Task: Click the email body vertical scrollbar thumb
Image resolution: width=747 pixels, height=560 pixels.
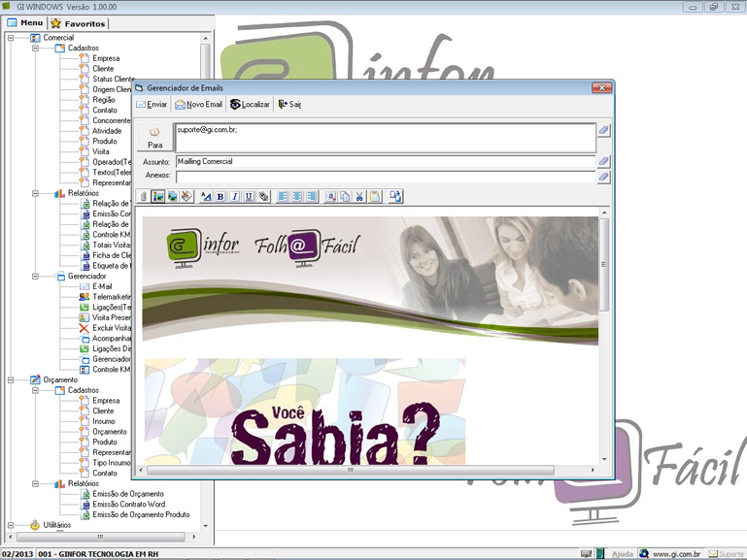Action: [x=604, y=265]
